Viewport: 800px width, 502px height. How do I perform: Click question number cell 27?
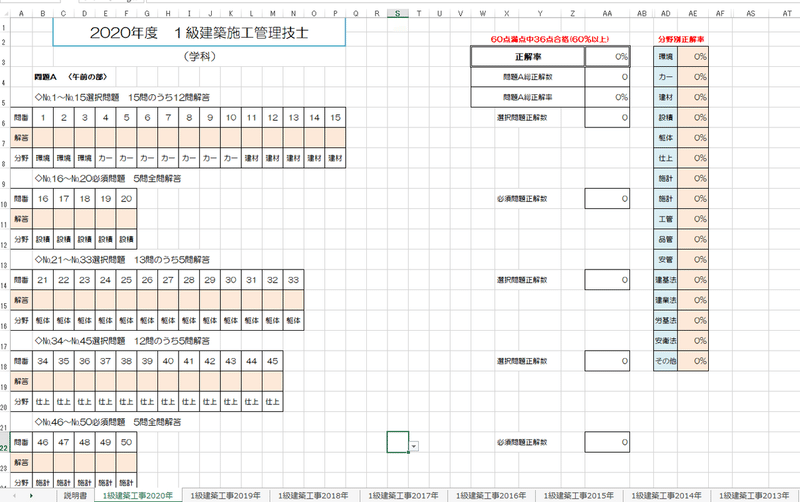[168, 280]
